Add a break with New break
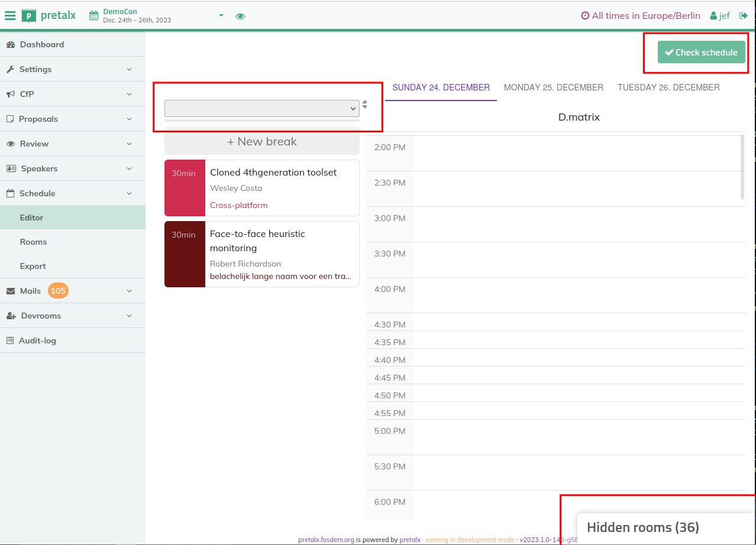The height and width of the screenshot is (545, 756). pos(261,142)
